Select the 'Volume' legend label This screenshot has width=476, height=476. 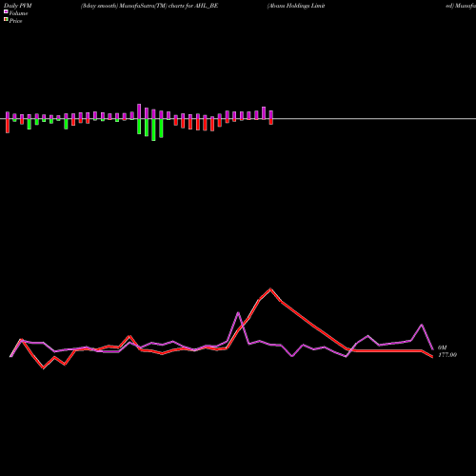coord(18,13)
